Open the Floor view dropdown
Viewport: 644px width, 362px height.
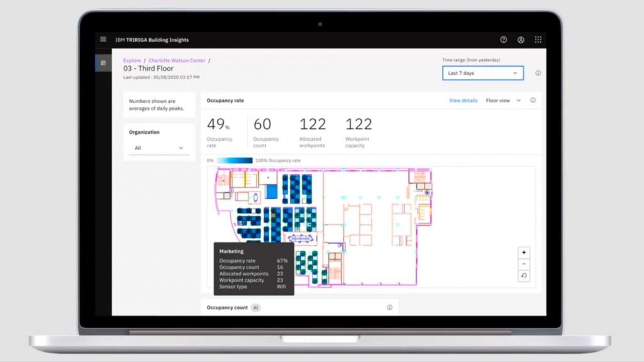pyautogui.click(x=503, y=101)
